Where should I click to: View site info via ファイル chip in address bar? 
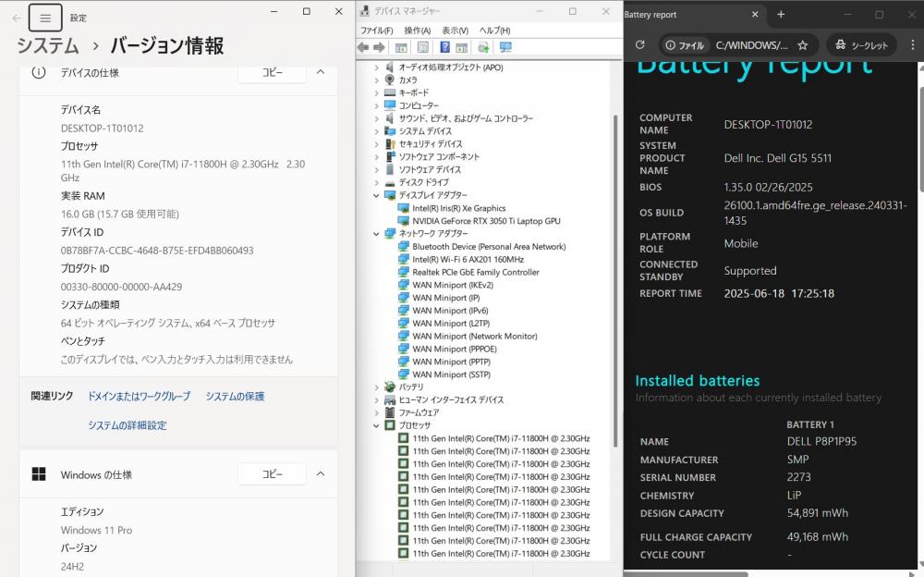pos(684,45)
